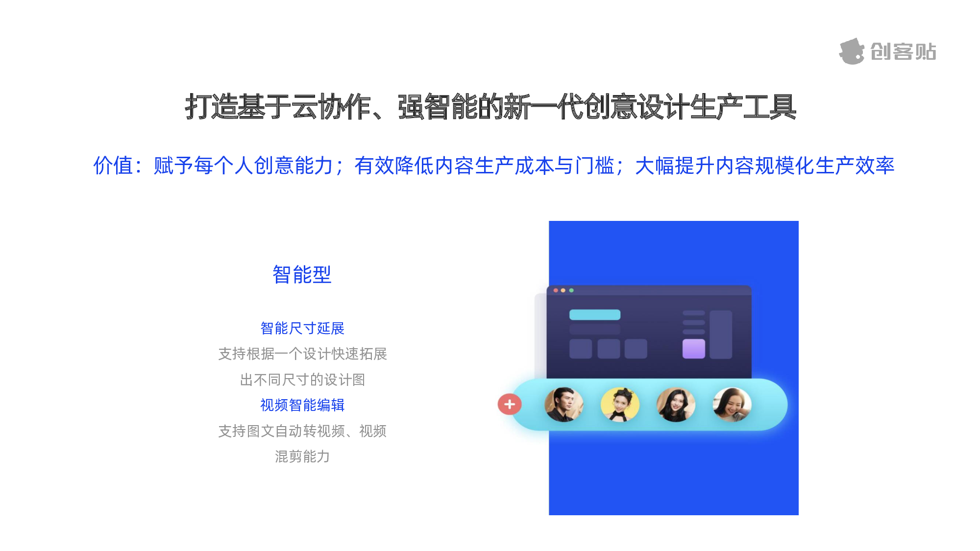Click the 视频智能编辑 title
The width and height of the screenshot is (980, 551).
(302, 405)
